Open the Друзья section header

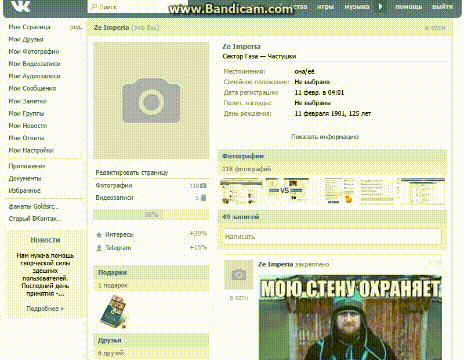151,340
